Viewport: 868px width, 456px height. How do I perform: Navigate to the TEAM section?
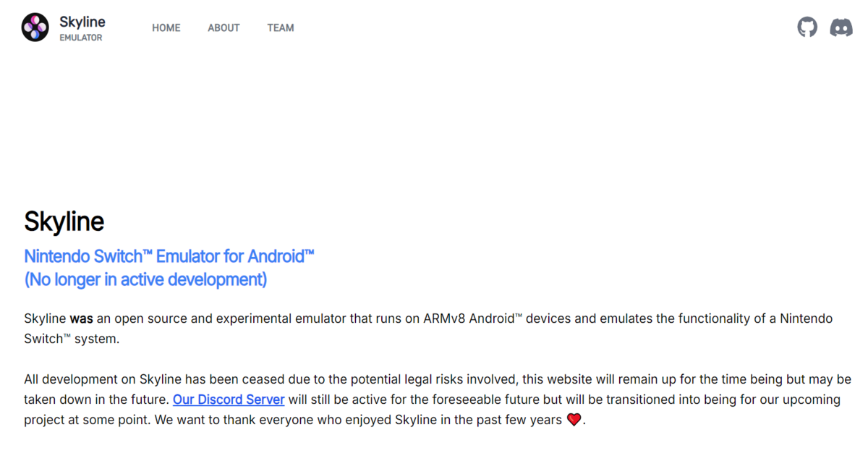pyautogui.click(x=281, y=28)
